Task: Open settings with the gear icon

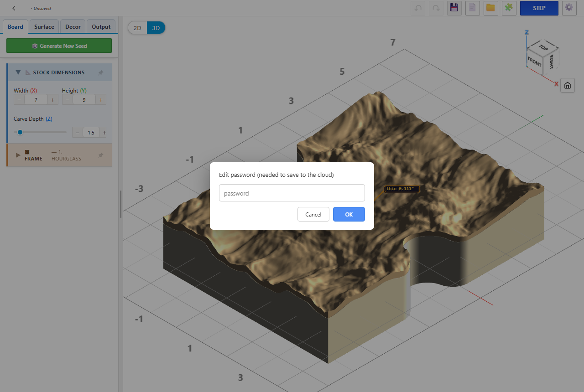Action: (x=569, y=8)
